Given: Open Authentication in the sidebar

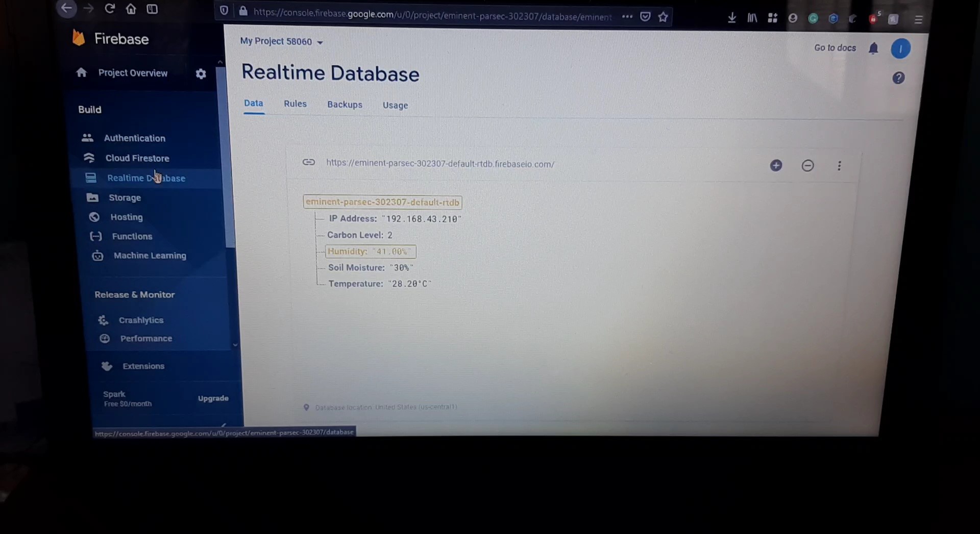Looking at the screenshot, I should (x=135, y=138).
